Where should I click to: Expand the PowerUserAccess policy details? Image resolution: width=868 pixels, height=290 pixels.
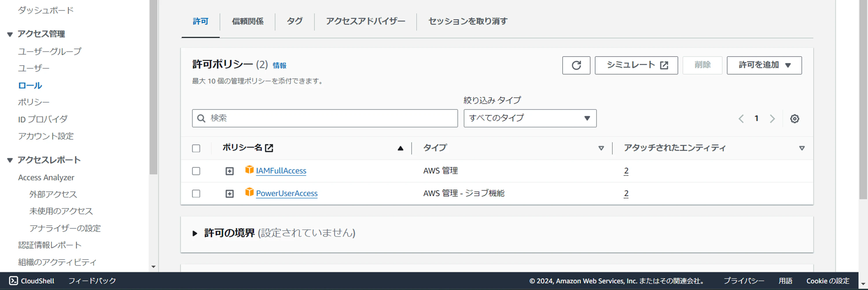click(x=229, y=194)
